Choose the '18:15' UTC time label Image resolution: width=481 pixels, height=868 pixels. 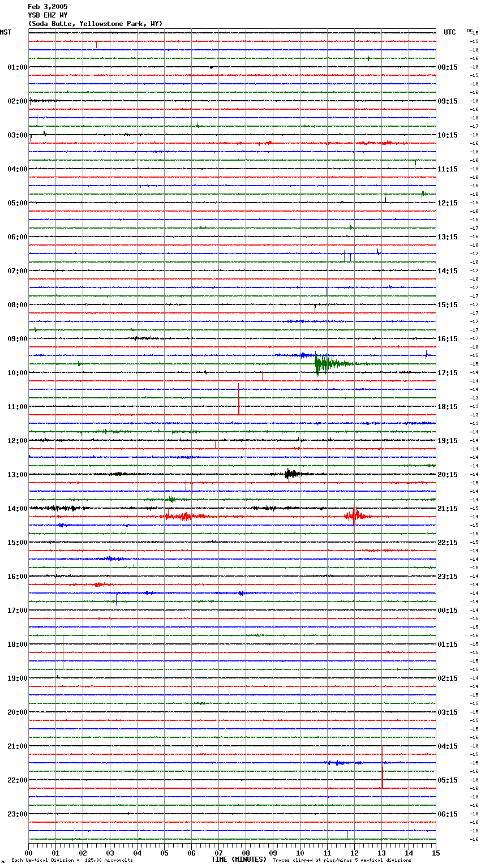(448, 407)
